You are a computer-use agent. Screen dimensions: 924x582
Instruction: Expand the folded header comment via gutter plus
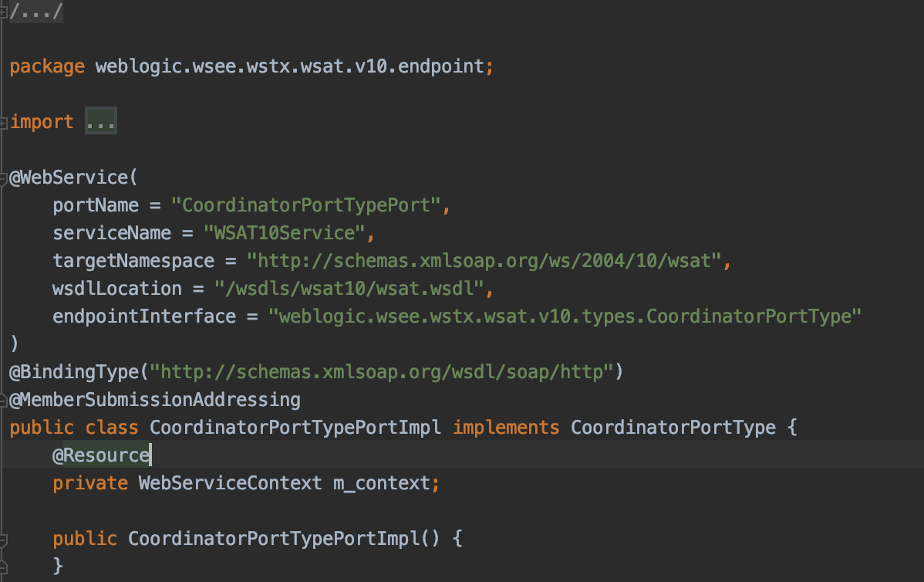click(3, 12)
